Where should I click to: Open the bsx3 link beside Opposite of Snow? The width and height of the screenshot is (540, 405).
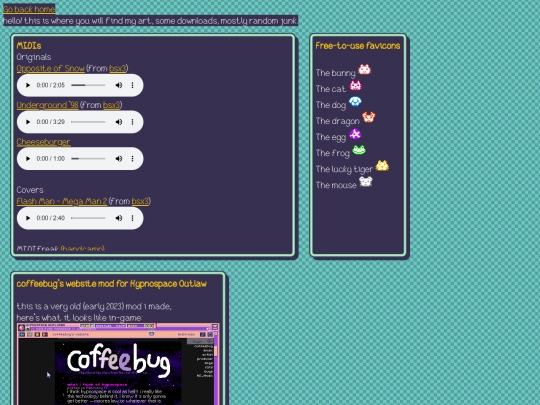tap(117, 68)
